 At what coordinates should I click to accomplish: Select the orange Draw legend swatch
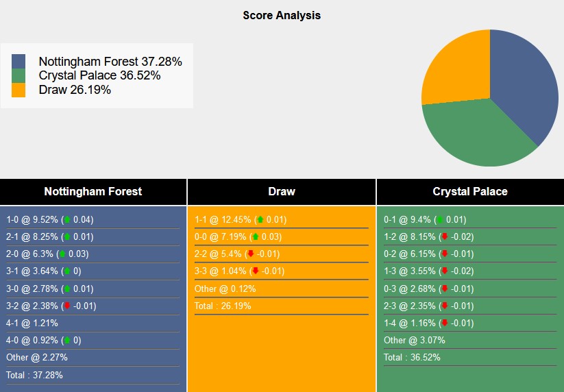point(19,90)
